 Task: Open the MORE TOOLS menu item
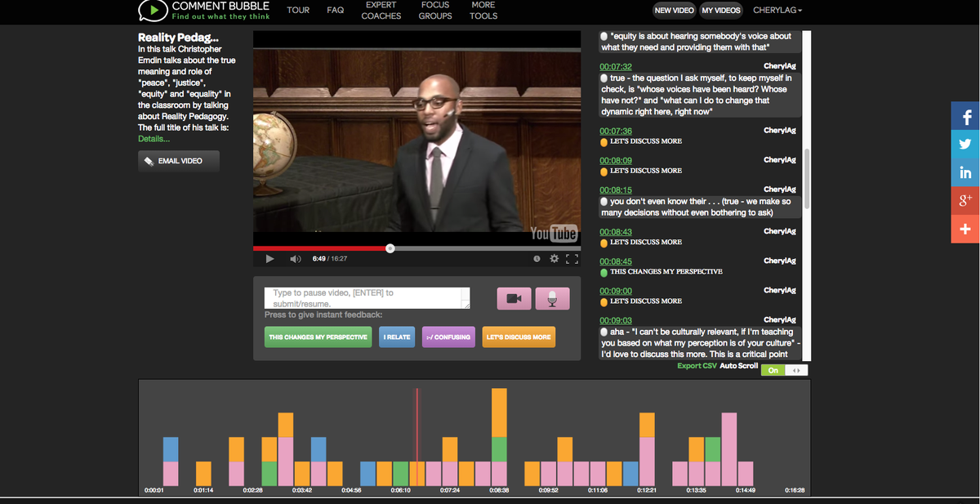[x=483, y=10]
